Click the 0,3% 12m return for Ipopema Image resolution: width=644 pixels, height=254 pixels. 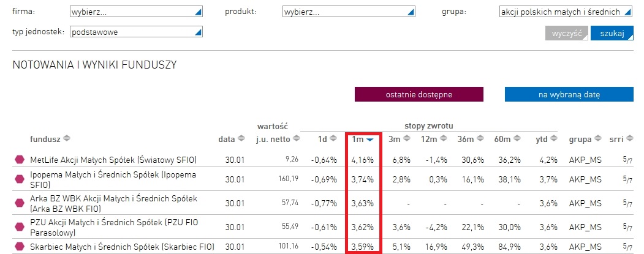coord(439,179)
